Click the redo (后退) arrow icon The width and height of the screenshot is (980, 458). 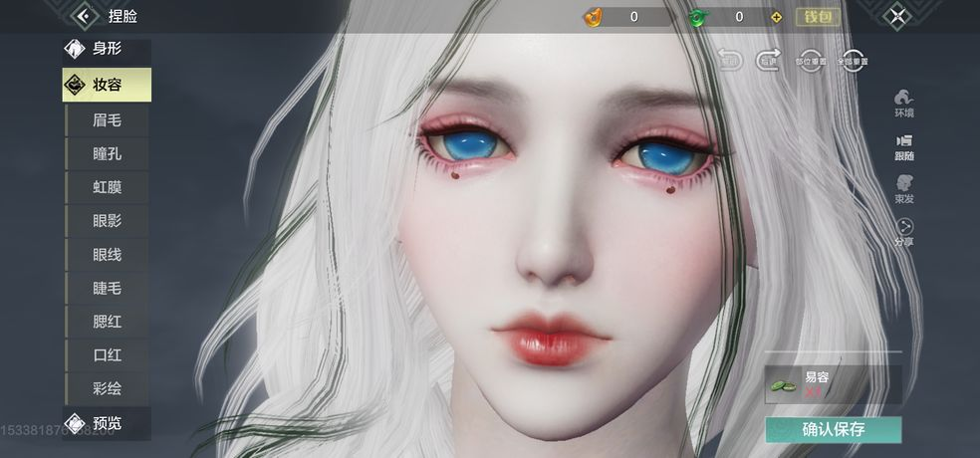[x=768, y=59]
